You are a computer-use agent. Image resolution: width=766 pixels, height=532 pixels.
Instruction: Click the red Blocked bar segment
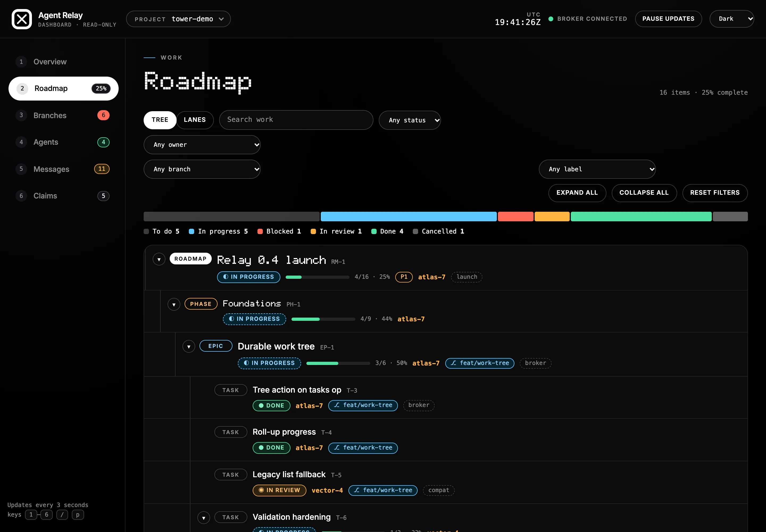pyautogui.click(x=516, y=216)
